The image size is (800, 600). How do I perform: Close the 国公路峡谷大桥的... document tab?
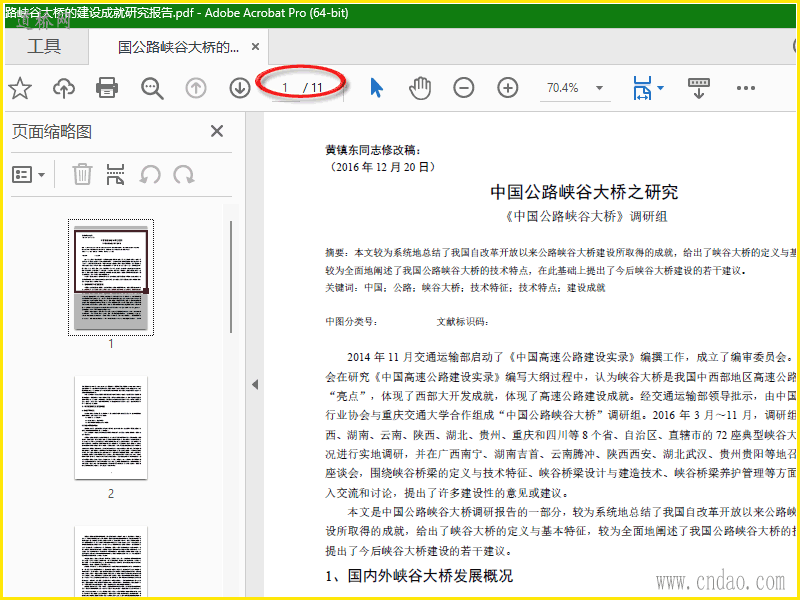pyautogui.click(x=255, y=47)
